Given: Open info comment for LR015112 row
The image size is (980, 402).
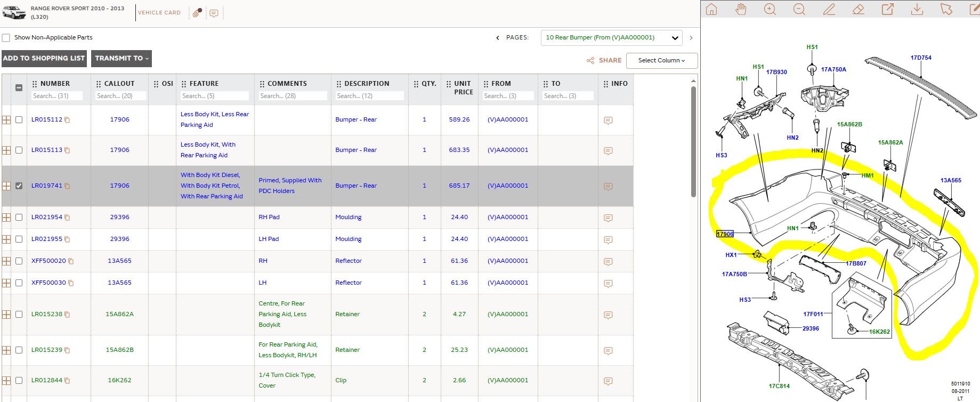Looking at the screenshot, I should (x=608, y=120).
